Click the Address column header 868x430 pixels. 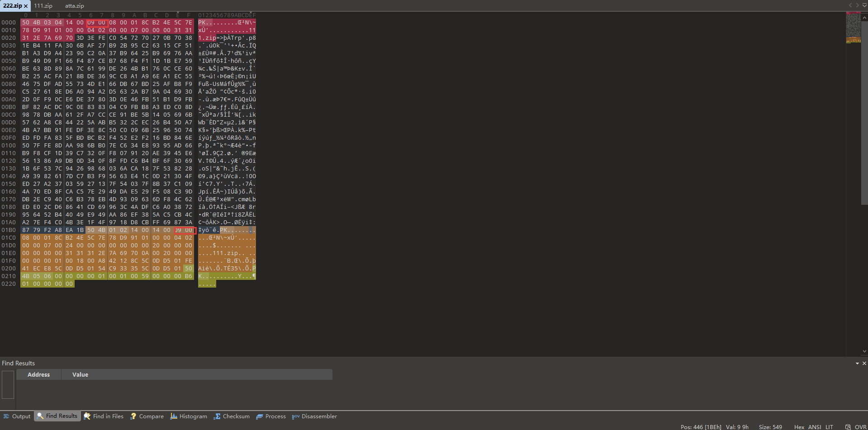38,374
